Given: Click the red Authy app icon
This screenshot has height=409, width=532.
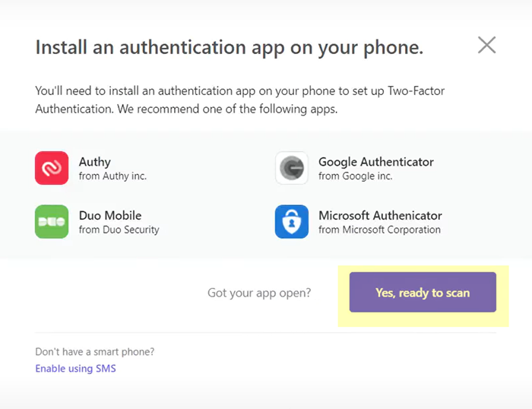Looking at the screenshot, I should pyautogui.click(x=52, y=168).
